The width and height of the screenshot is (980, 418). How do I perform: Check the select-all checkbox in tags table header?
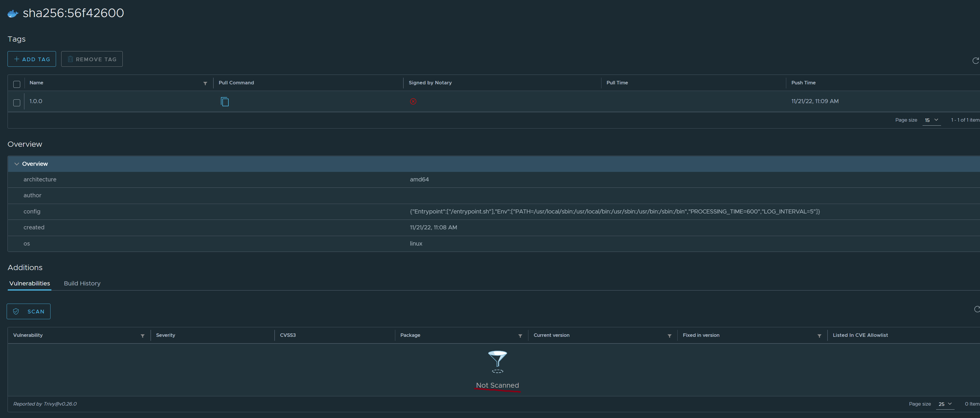[16, 84]
